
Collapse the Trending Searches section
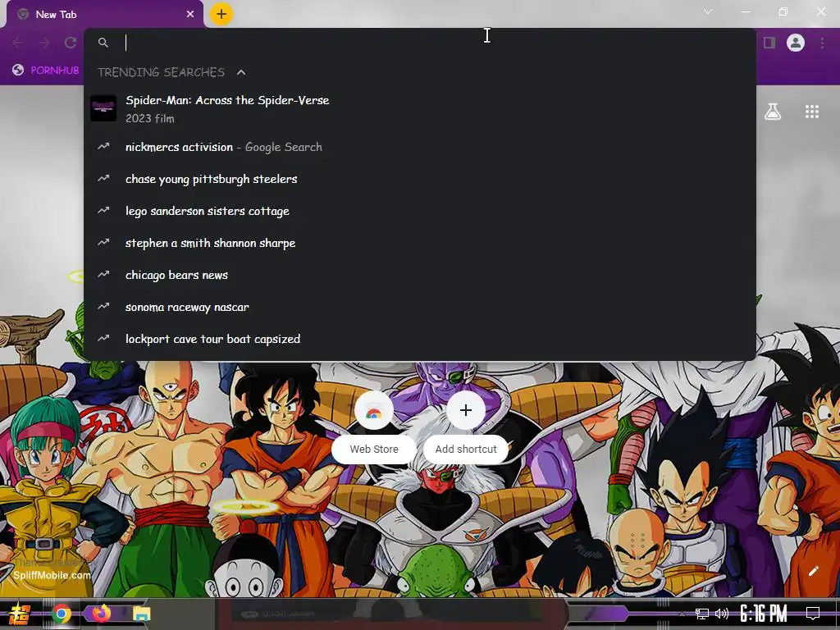point(241,72)
